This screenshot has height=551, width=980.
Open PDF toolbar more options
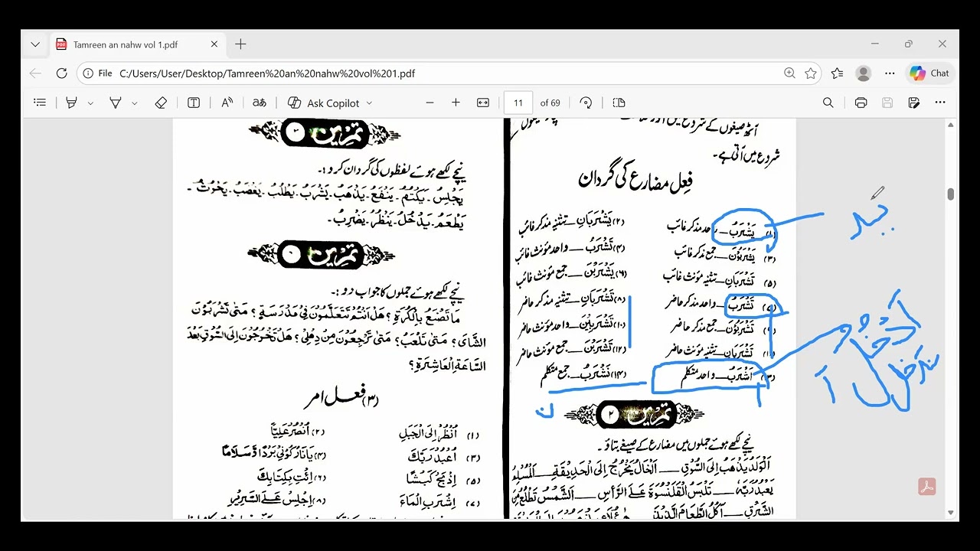(940, 103)
